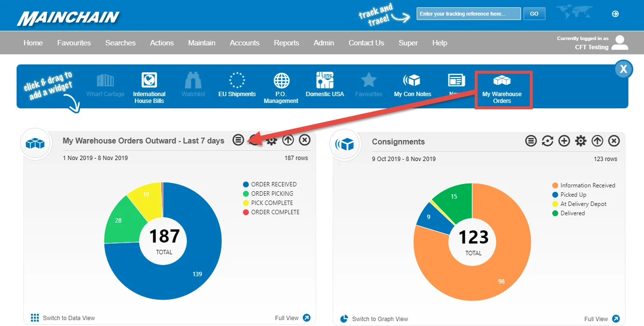Click the warehouse boxes icon on Orders widget

(x=35, y=143)
